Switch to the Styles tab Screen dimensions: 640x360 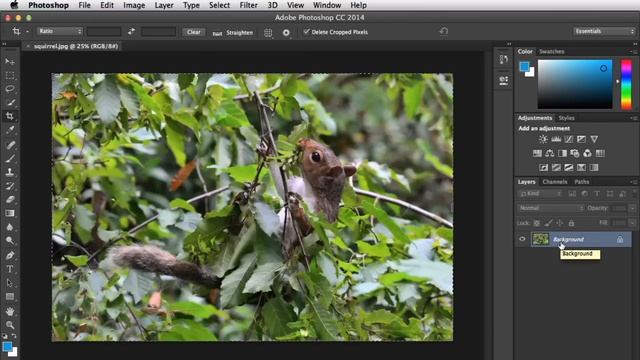(567, 118)
